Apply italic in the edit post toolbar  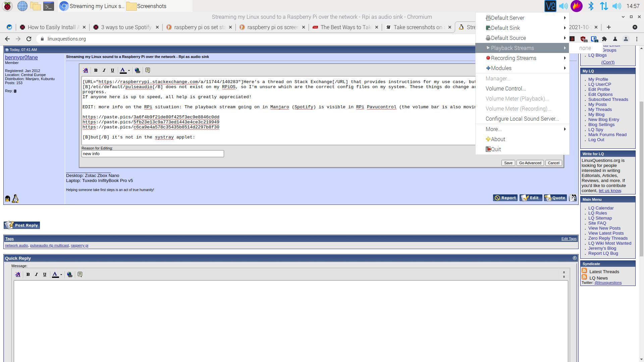(x=104, y=70)
